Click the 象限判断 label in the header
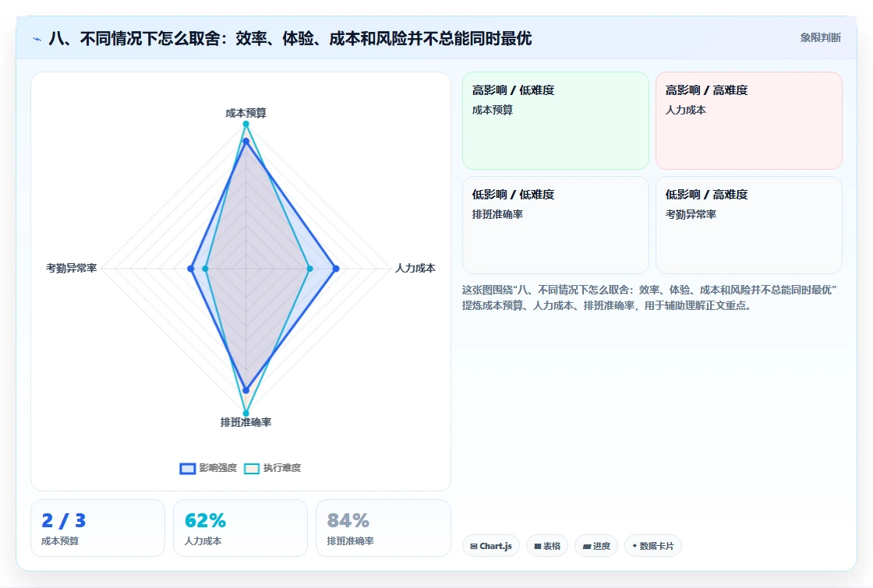The height and width of the screenshot is (588, 873). 820,38
